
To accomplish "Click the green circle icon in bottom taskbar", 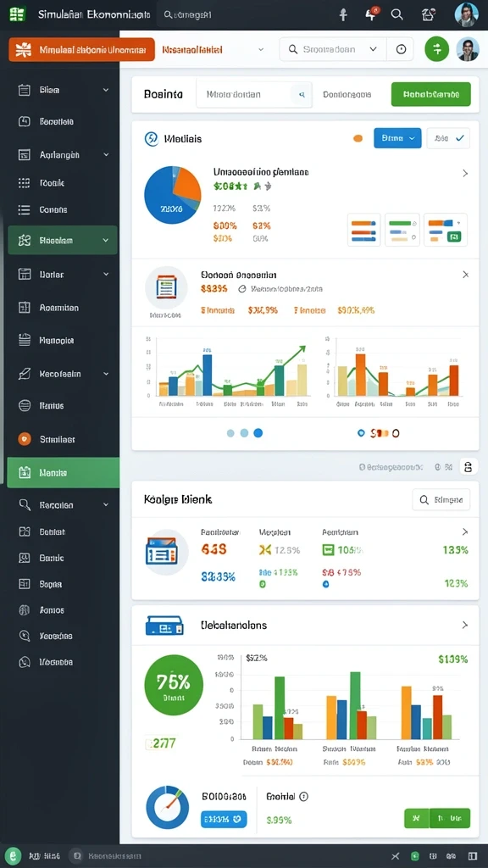I will (x=14, y=856).
